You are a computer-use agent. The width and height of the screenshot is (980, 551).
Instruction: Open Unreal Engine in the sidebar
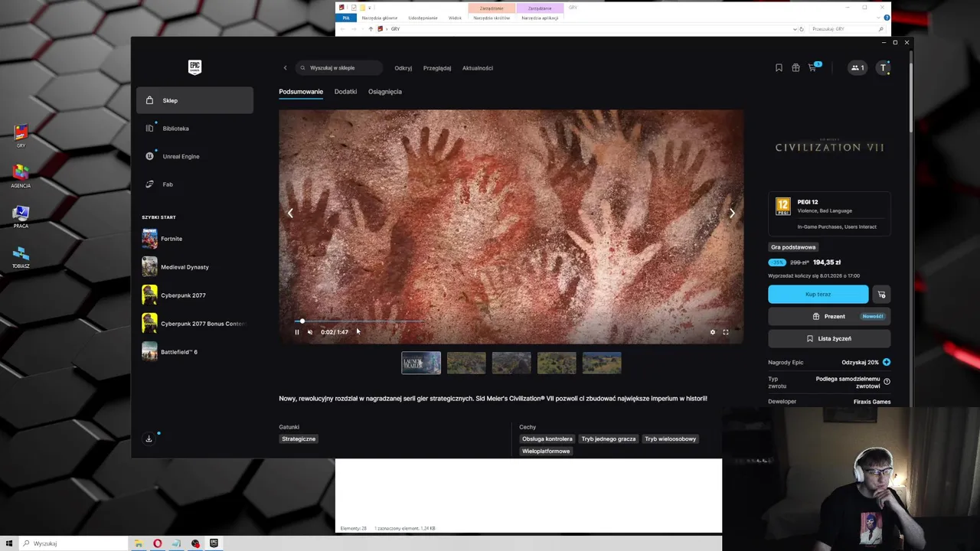click(x=194, y=156)
